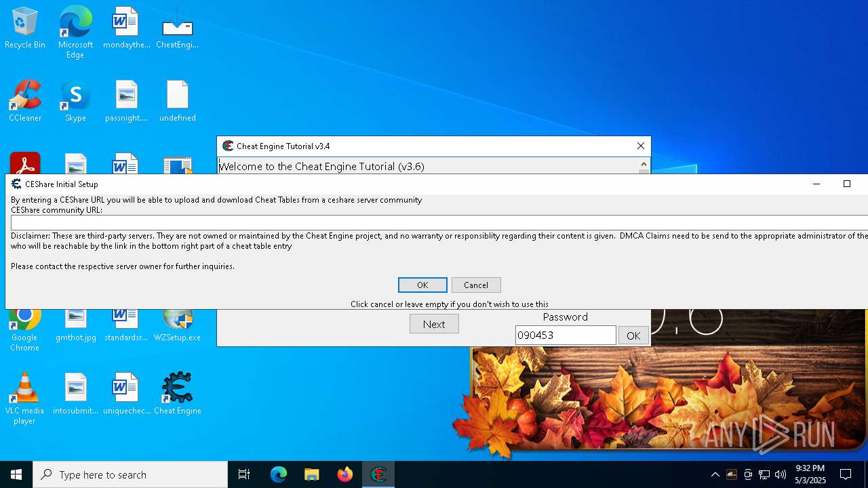Viewport: 868px width, 488px height.
Task: Click the CEShare community URL field
Action: pyautogui.click(x=439, y=222)
